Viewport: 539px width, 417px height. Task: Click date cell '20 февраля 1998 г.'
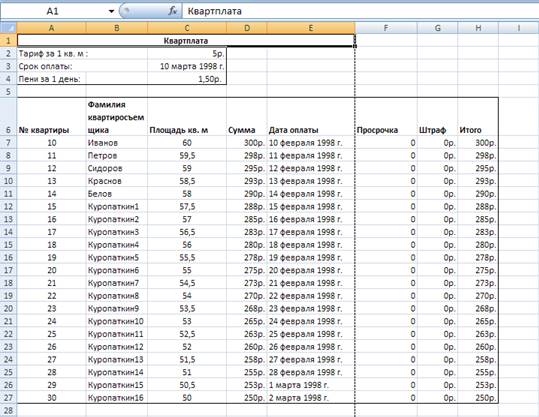tap(311, 270)
